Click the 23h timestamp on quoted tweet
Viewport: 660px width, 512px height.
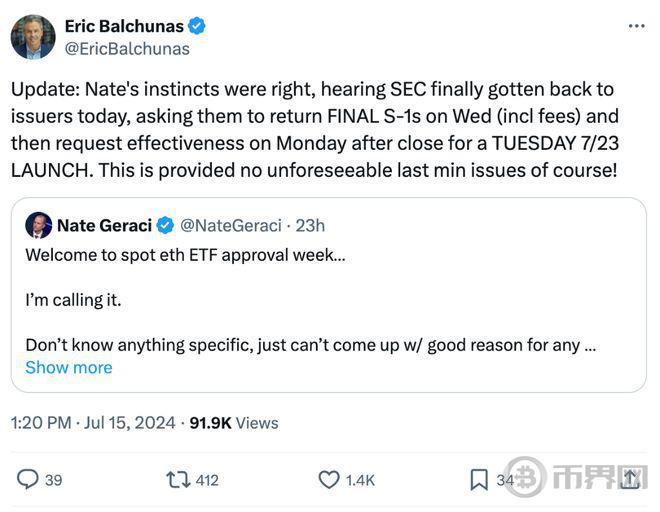310,226
